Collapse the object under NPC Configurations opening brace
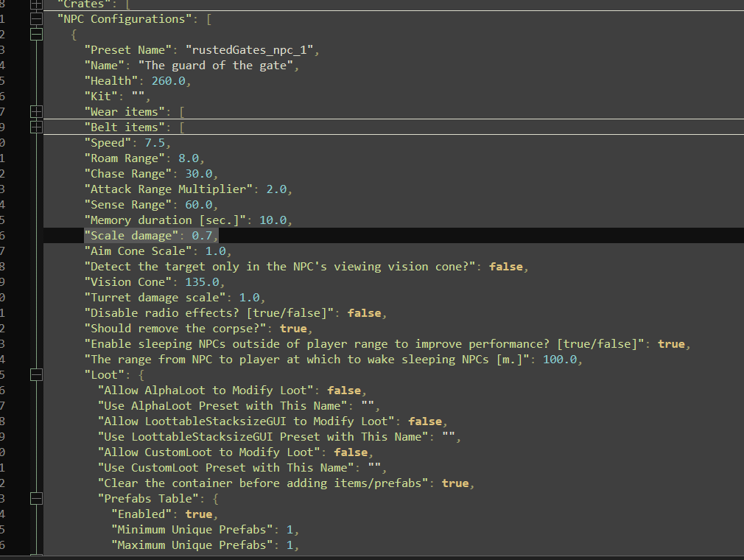This screenshot has width=744, height=560. click(x=35, y=35)
